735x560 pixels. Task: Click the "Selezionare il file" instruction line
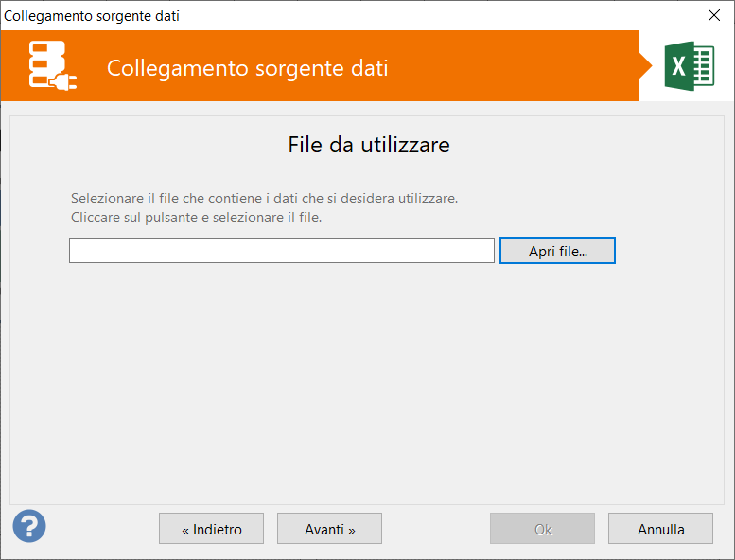pyautogui.click(x=264, y=199)
